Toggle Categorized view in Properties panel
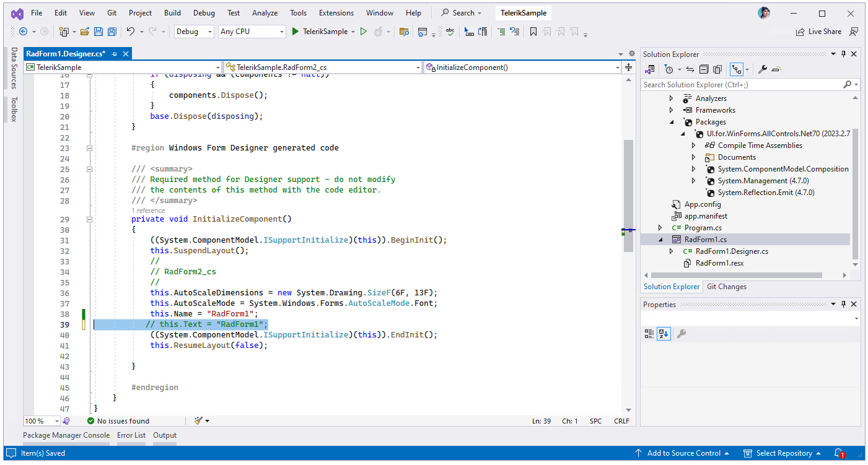 click(649, 334)
